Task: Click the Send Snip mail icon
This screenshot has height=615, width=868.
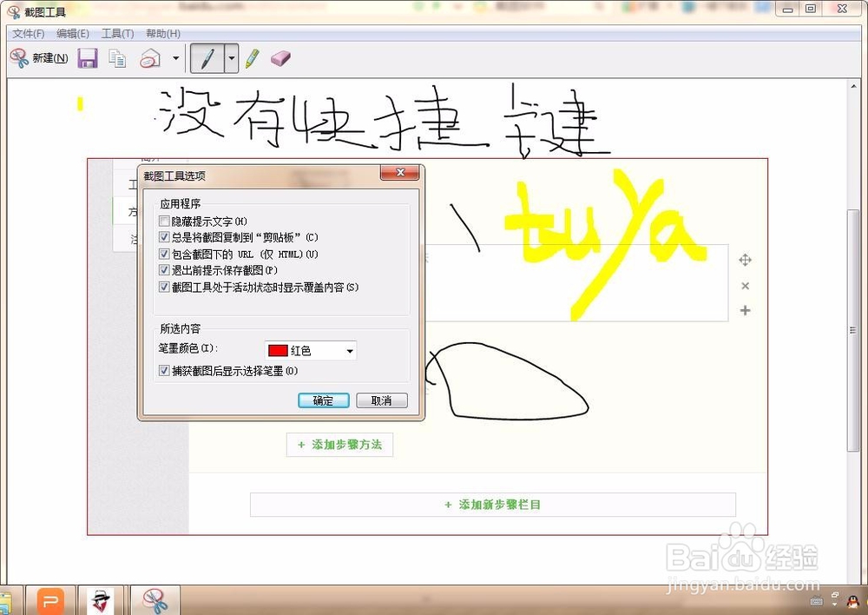Action: click(151, 57)
